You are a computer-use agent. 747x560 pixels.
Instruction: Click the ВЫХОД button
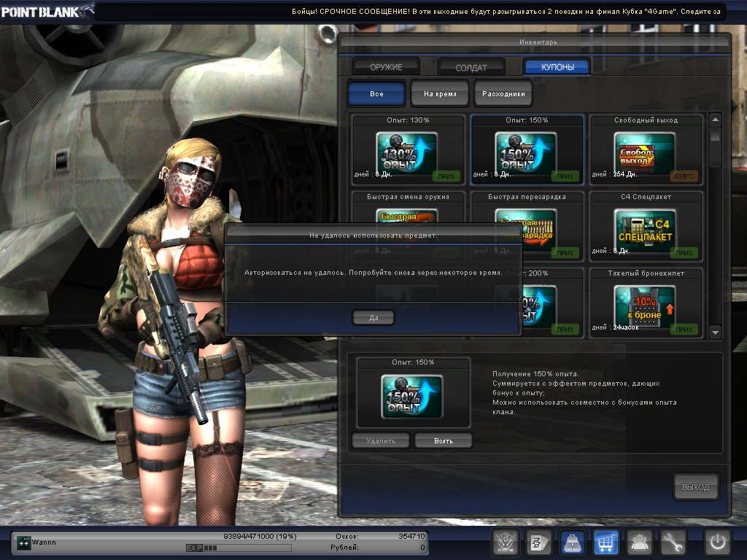coord(695,486)
